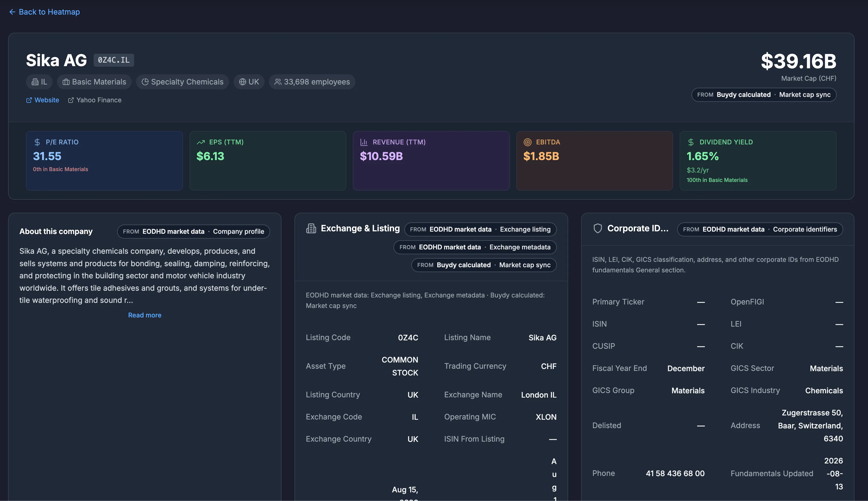Click the 33,698 employees chip
868x501 pixels.
point(312,82)
